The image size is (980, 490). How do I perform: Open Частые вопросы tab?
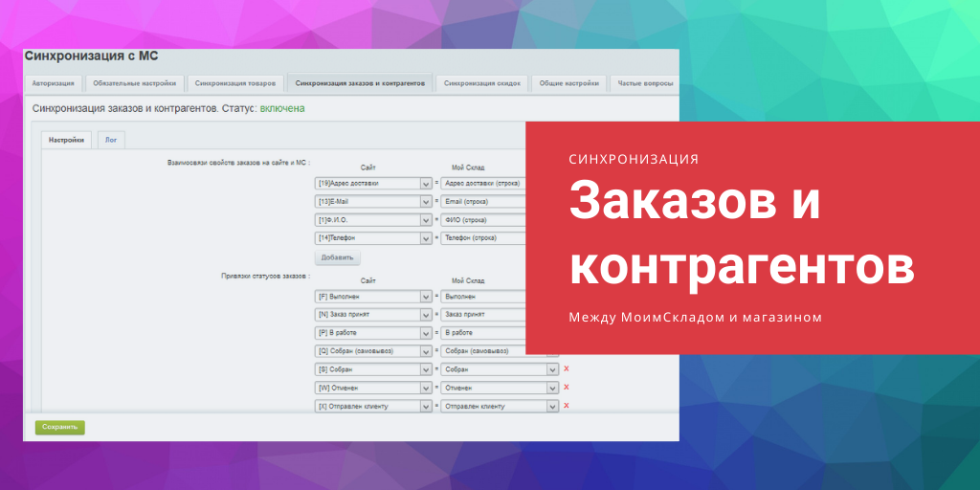click(644, 83)
